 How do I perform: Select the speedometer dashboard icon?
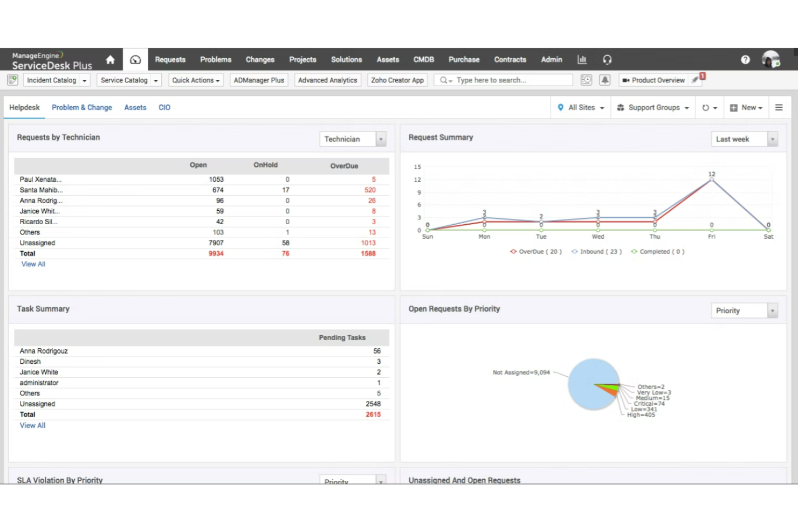tap(135, 59)
